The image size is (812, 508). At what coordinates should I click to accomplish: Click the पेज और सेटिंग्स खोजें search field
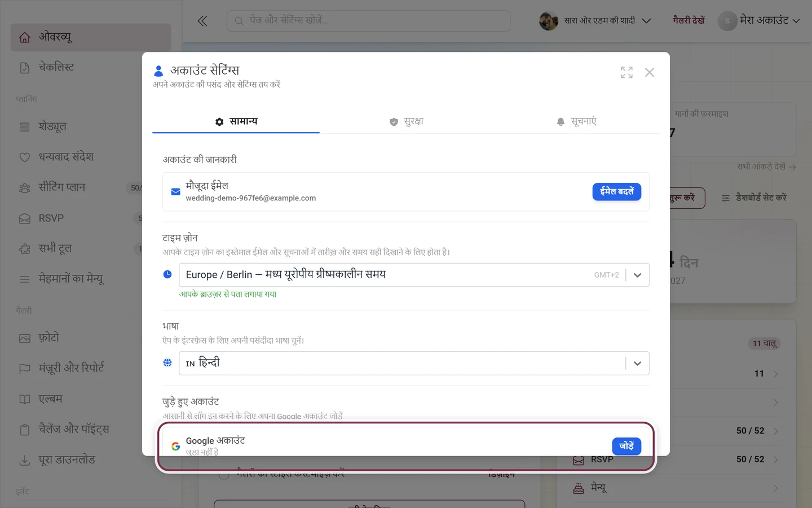369,21
